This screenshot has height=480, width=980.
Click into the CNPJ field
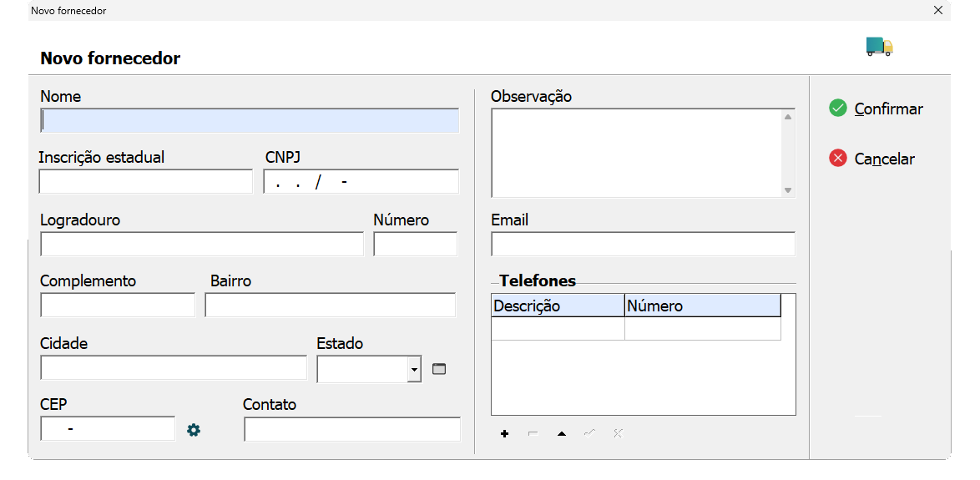361,182
